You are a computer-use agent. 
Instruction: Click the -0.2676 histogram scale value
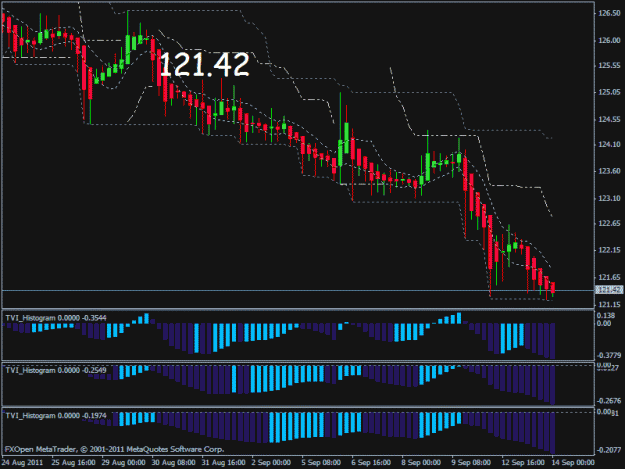[609, 401]
